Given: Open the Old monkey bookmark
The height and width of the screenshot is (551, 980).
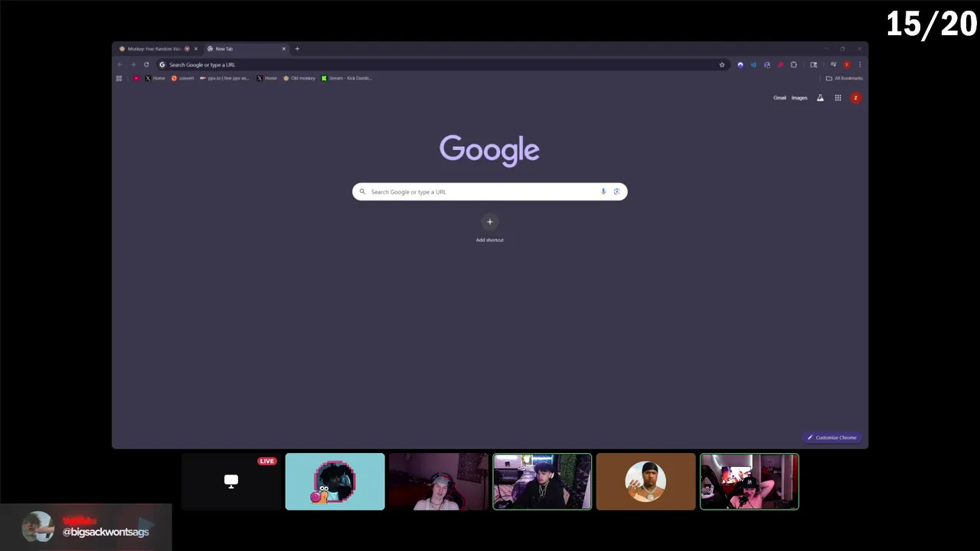Looking at the screenshot, I should click(x=299, y=78).
